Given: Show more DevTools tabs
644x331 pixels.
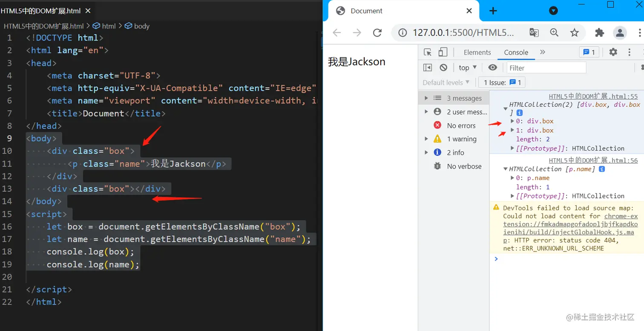Looking at the screenshot, I should [x=543, y=52].
